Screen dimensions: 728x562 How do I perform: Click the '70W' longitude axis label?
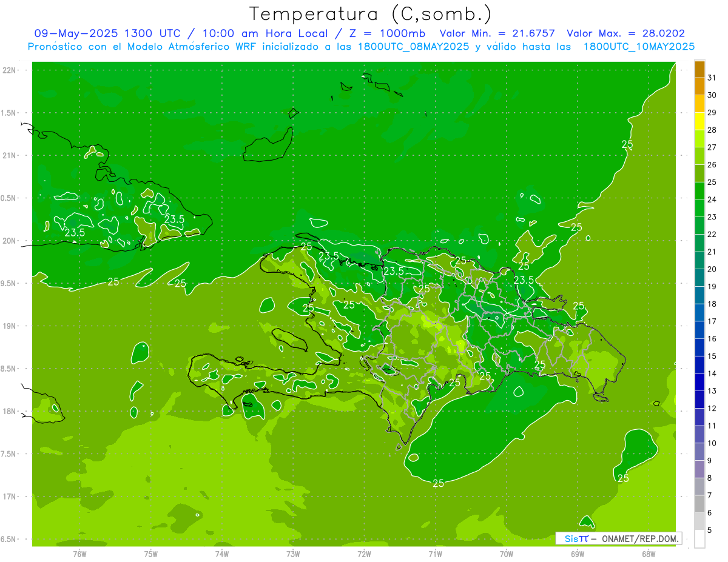pos(507,555)
